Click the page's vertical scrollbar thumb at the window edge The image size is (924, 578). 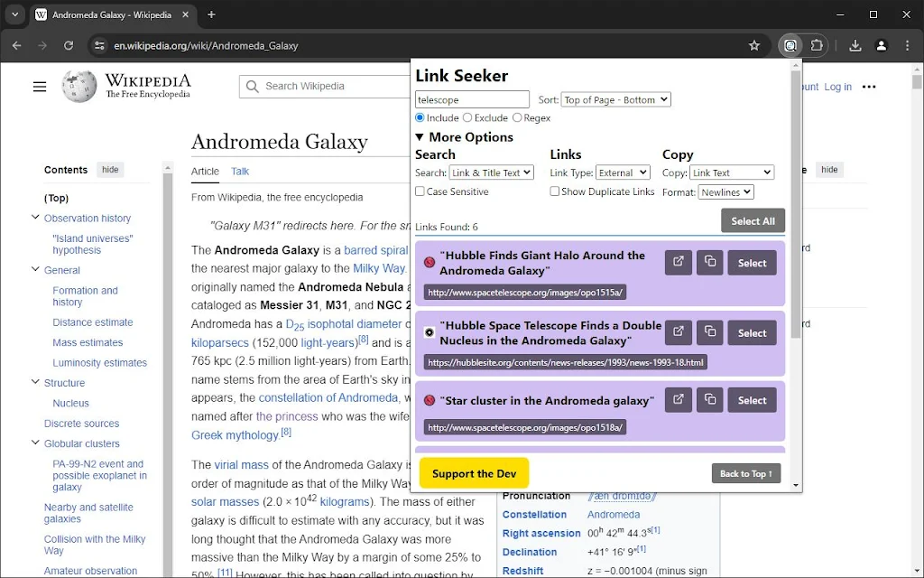click(917, 81)
